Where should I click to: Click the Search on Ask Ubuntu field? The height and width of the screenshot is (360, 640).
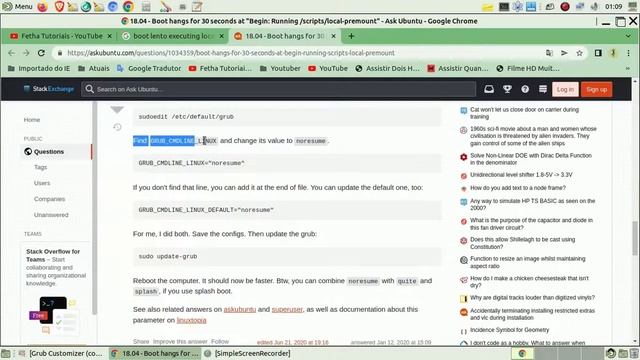pyautogui.click(x=278, y=89)
